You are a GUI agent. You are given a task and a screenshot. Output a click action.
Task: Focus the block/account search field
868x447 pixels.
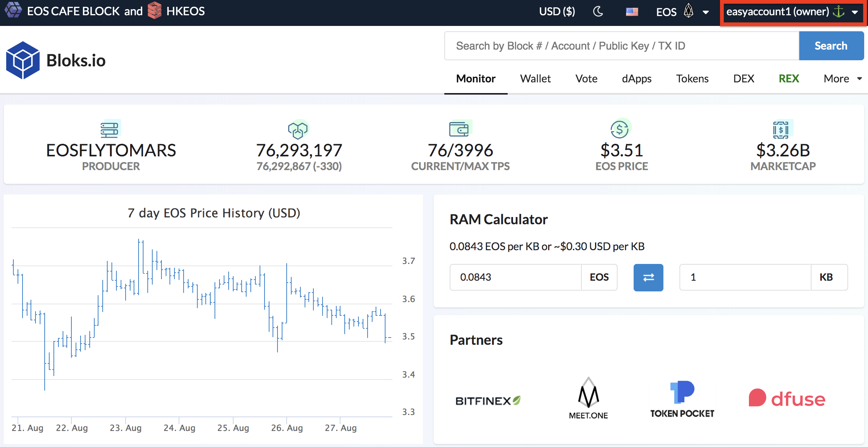pyautogui.click(x=622, y=46)
